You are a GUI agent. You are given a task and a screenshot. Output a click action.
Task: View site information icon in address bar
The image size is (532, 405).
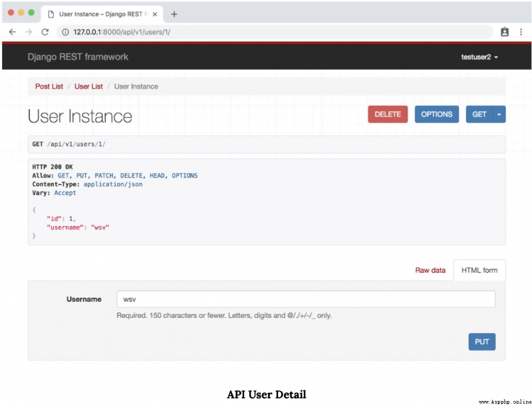click(x=65, y=32)
